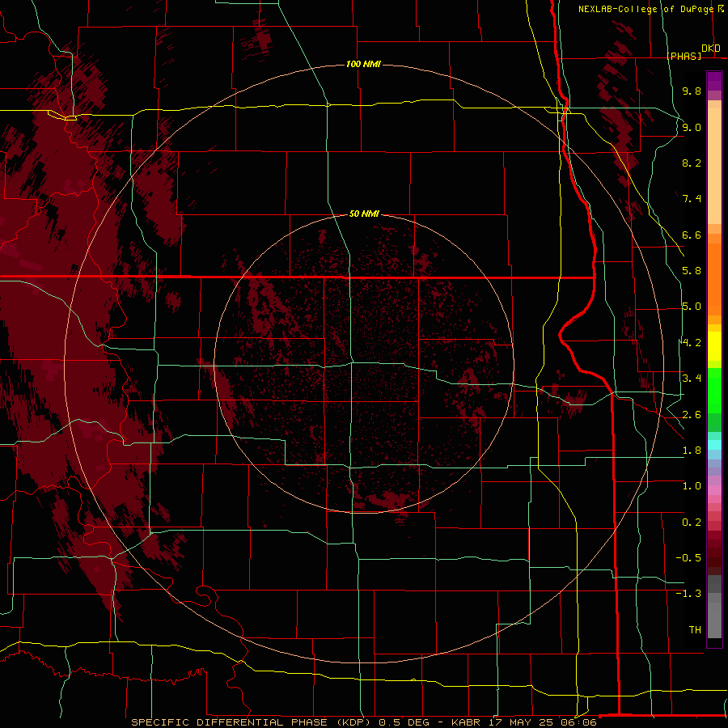Image resolution: width=728 pixels, height=728 pixels.
Task: Click the 100 NMI range ring label
Action: (363, 64)
